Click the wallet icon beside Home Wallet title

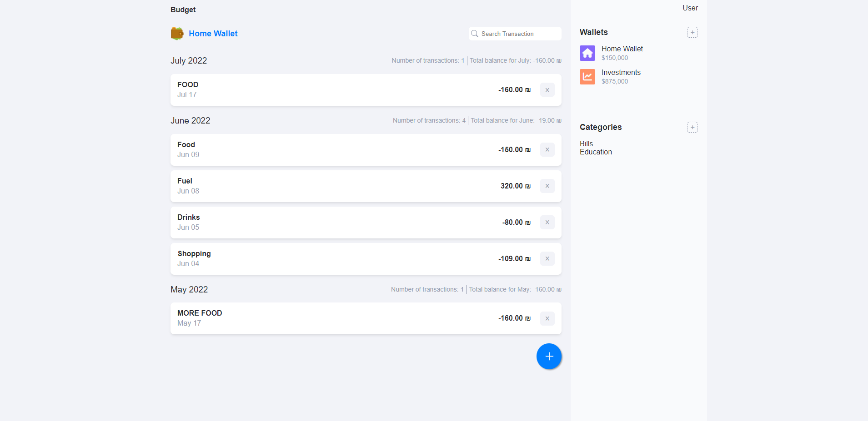(177, 33)
